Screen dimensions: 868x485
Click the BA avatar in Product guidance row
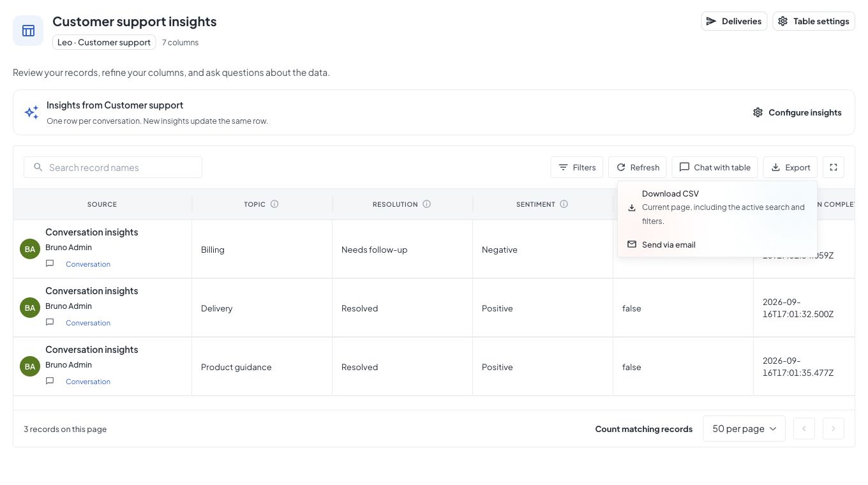pos(30,366)
